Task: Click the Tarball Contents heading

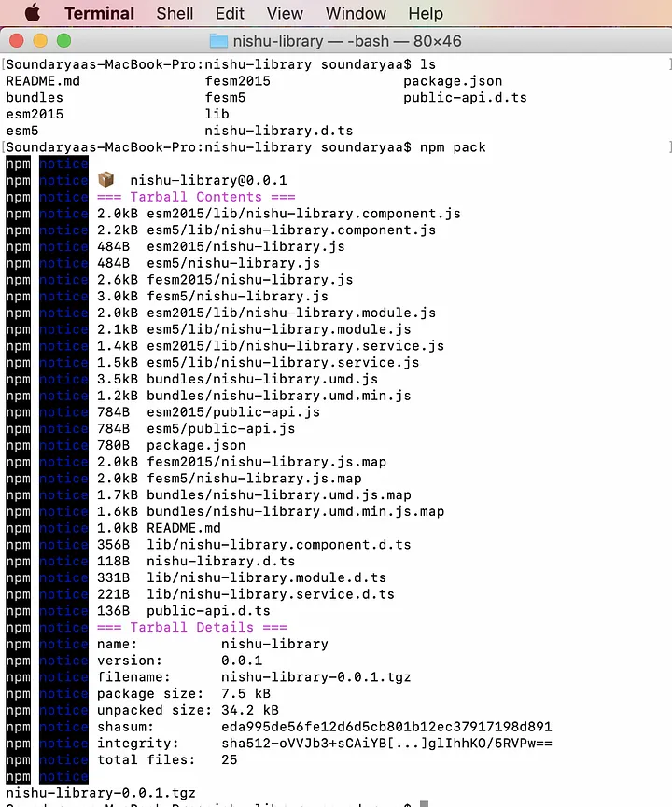Action: coord(196,197)
